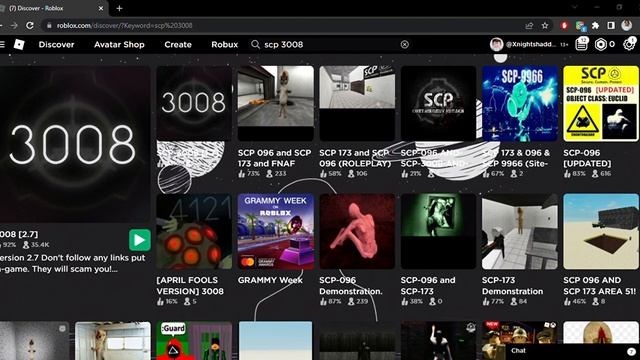
Task: Open the Discover menu item
Action: [56, 44]
